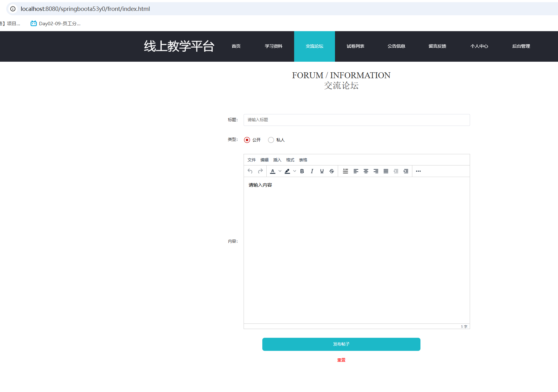Click into the content editor area

(357, 250)
